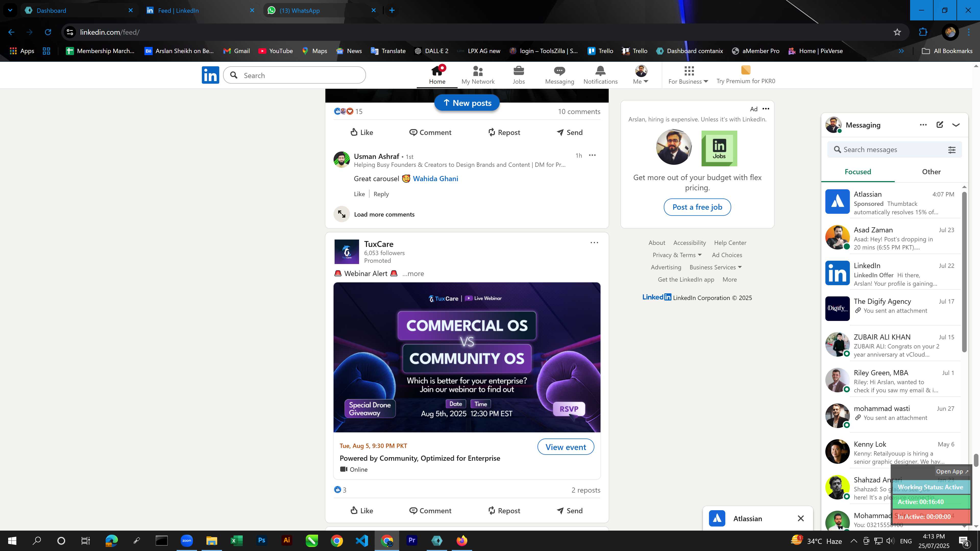
Task: Open a new browser tab
Action: (392, 10)
